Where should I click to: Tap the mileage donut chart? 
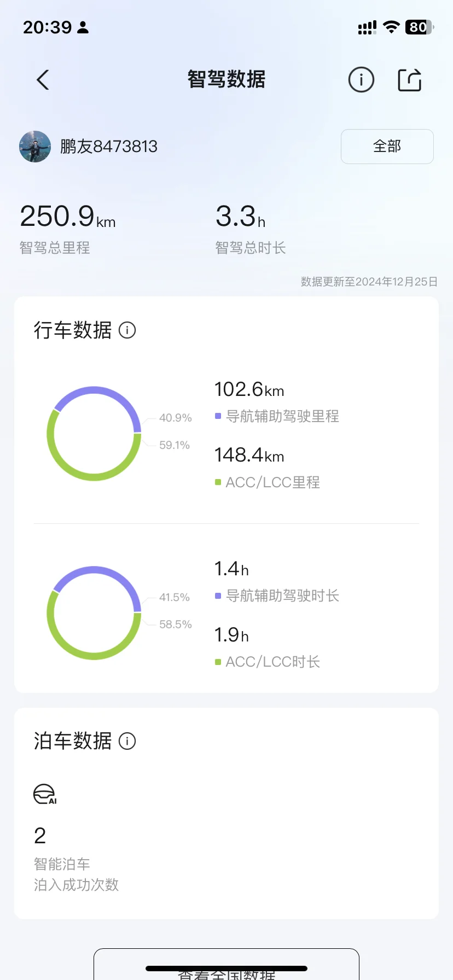[x=94, y=434]
